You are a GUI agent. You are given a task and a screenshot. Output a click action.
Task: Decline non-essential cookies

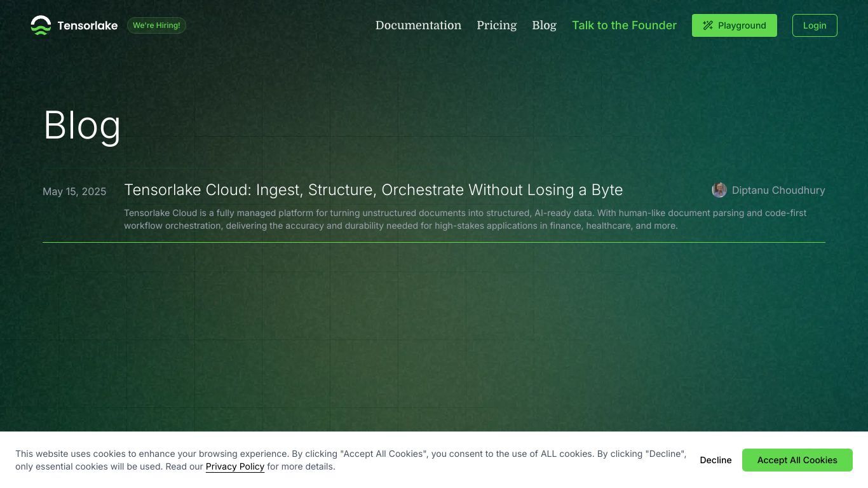[715, 460]
